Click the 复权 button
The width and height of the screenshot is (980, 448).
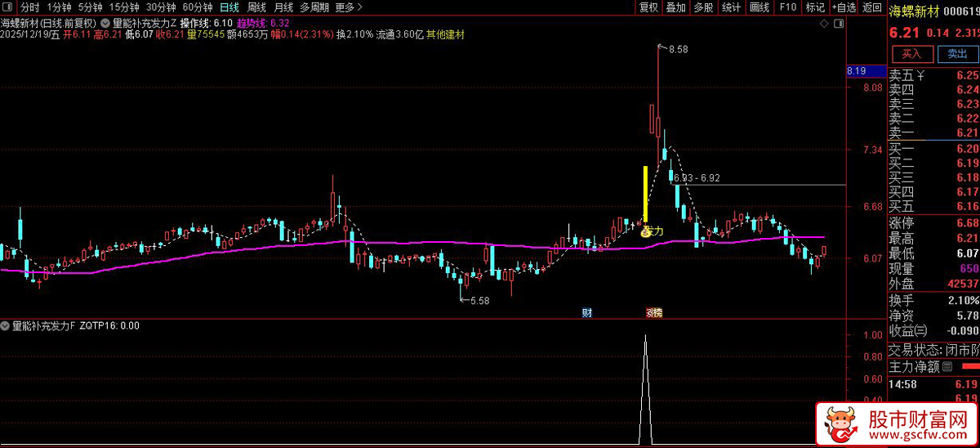(648, 7)
